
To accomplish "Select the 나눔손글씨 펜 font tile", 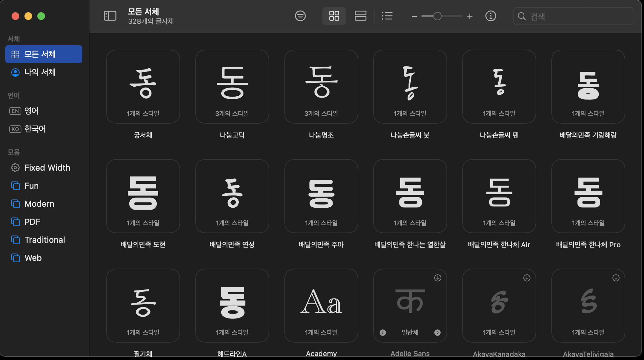I will [x=499, y=87].
